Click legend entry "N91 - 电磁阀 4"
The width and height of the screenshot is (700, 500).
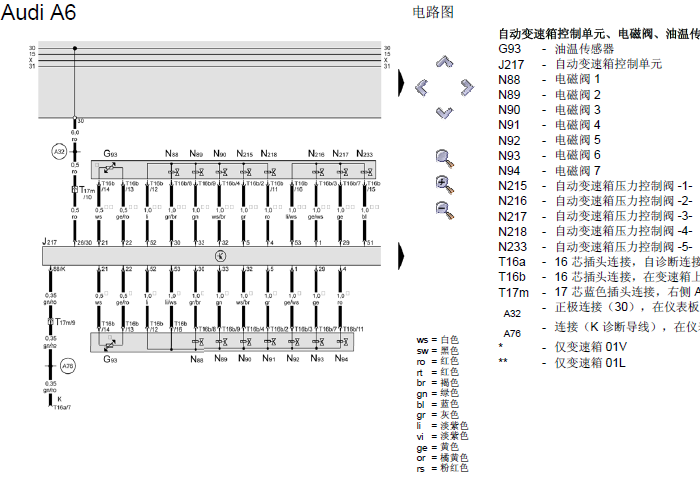549,125
